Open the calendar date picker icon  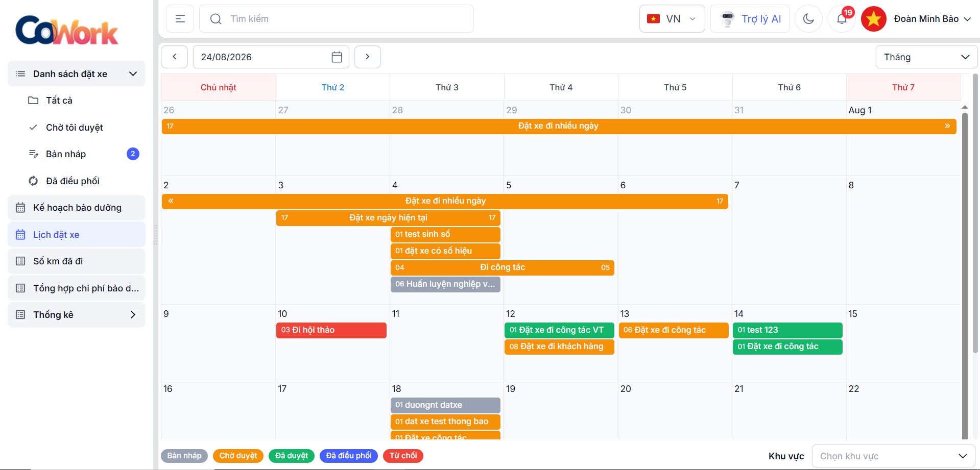tap(337, 57)
